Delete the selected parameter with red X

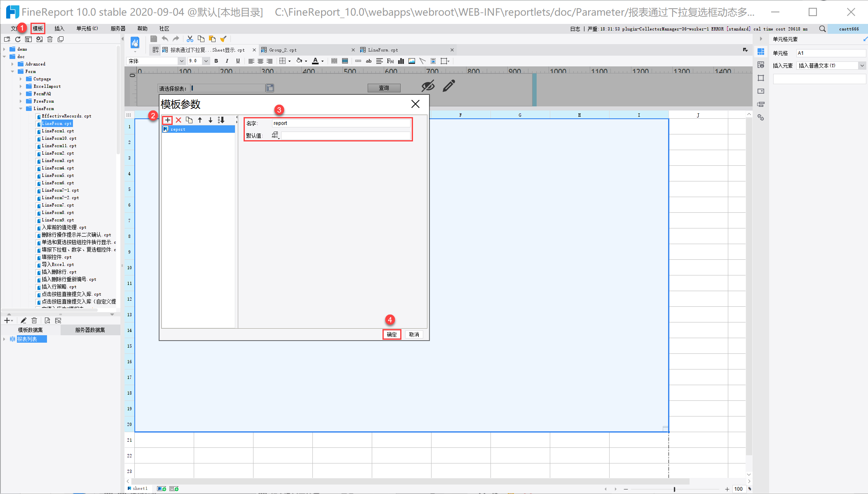tap(178, 120)
